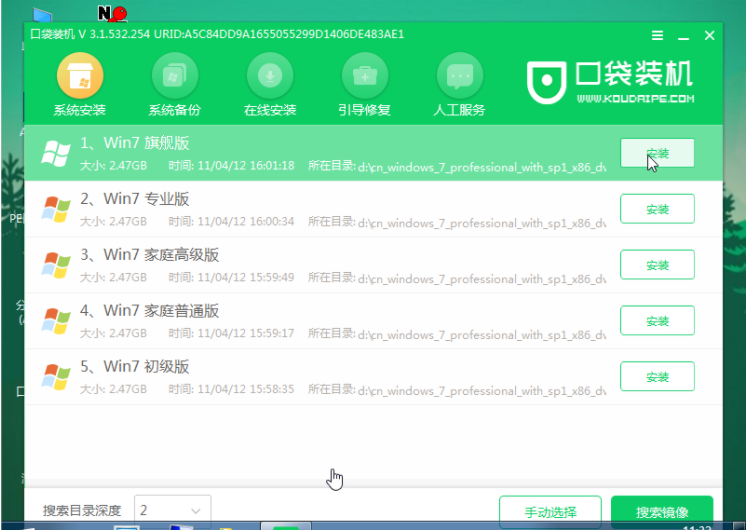Install Win7 家庭普通版 with 安装 button
The height and width of the screenshot is (530, 746).
(x=657, y=321)
